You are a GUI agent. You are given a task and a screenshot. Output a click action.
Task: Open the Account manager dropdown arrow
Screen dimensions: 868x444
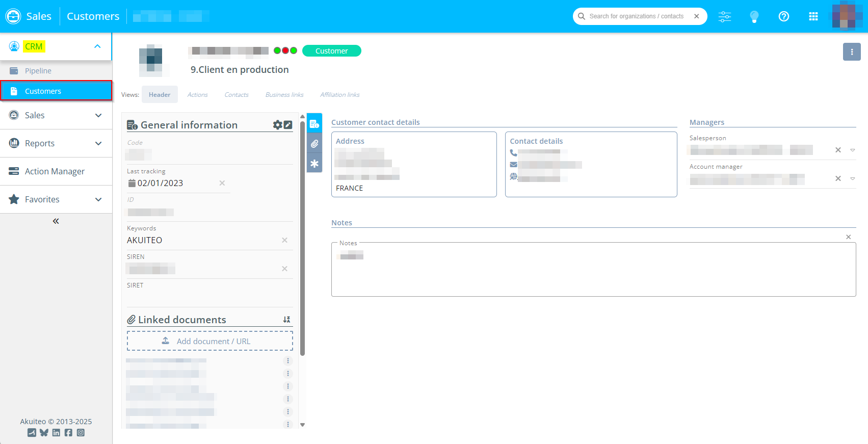click(x=852, y=179)
